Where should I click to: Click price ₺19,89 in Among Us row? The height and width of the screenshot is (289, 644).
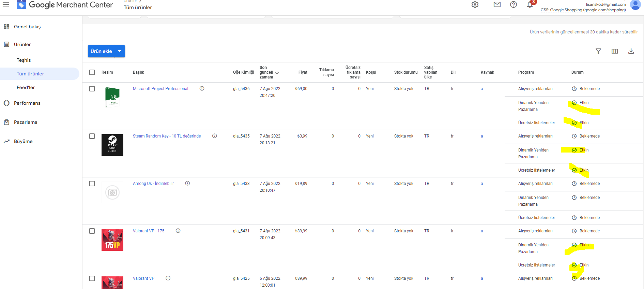[x=301, y=184]
